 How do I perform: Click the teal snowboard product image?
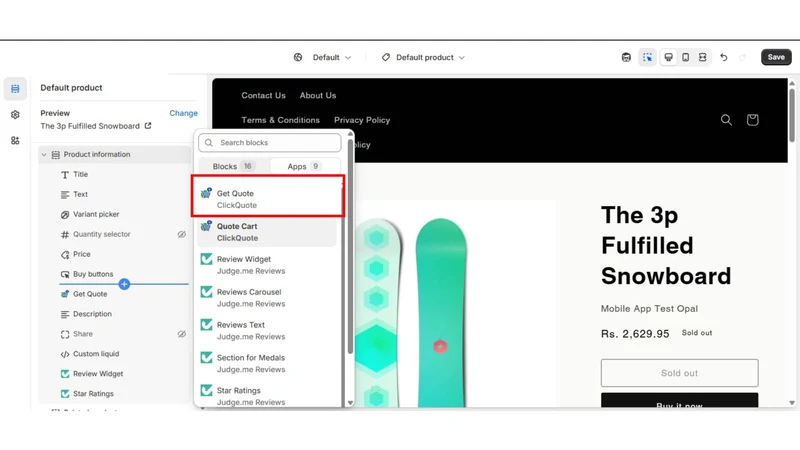[x=441, y=312]
